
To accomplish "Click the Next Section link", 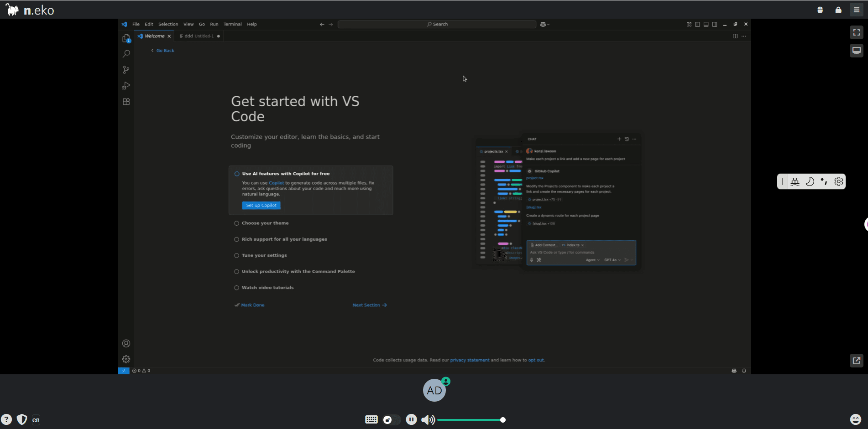I will 369,305.
